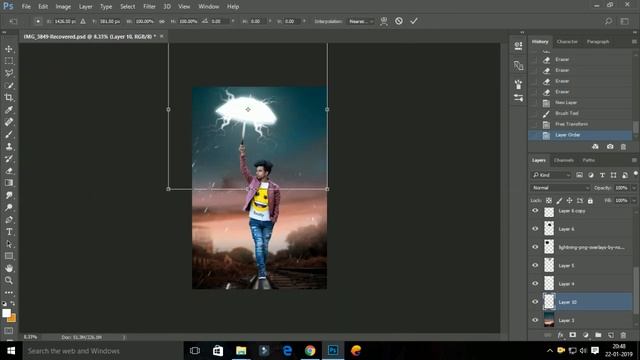Switch to the Character tab
Viewport: 640px width, 360px height.
567,42
